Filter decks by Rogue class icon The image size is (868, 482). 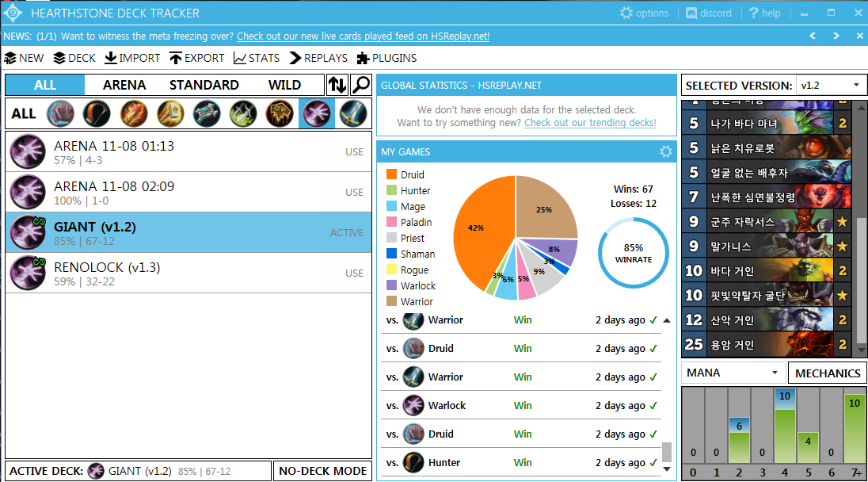pos(243,113)
